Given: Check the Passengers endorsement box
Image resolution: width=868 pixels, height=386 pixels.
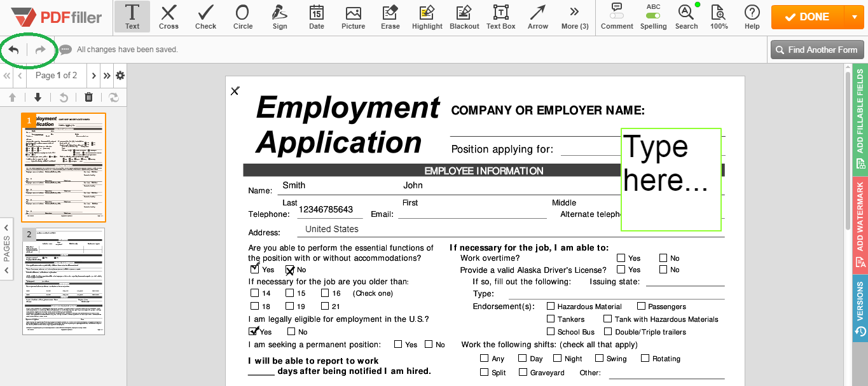Looking at the screenshot, I should coord(641,307).
